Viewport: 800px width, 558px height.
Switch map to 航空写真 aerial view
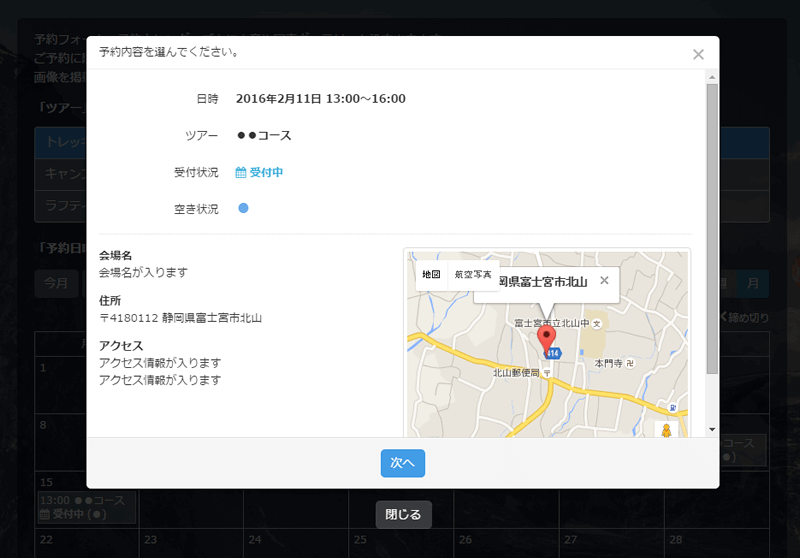(x=473, y=274)
